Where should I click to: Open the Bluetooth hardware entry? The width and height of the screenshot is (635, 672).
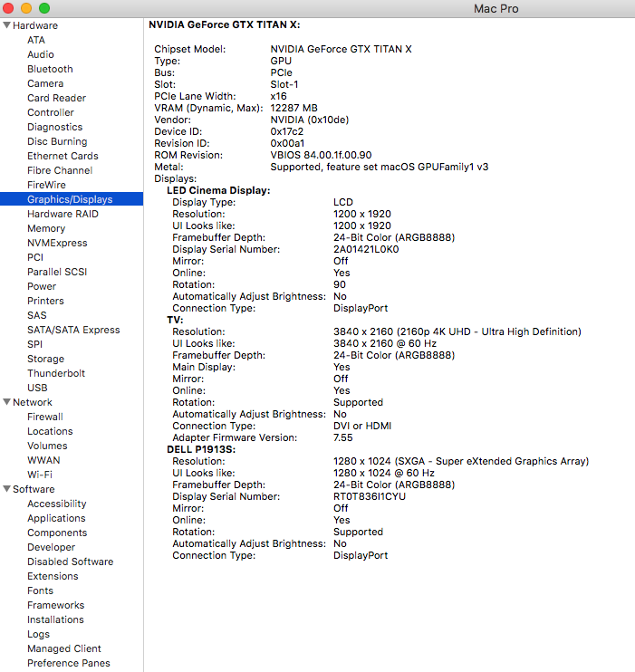(50, 69)
